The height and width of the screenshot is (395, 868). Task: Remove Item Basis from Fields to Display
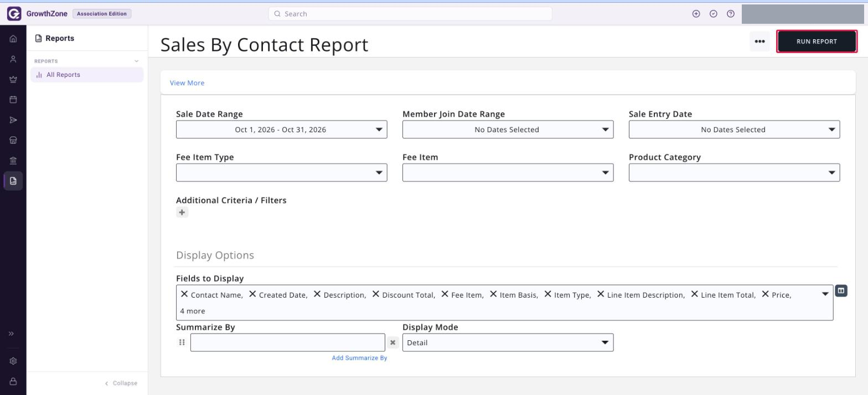(x=493, y=294)
